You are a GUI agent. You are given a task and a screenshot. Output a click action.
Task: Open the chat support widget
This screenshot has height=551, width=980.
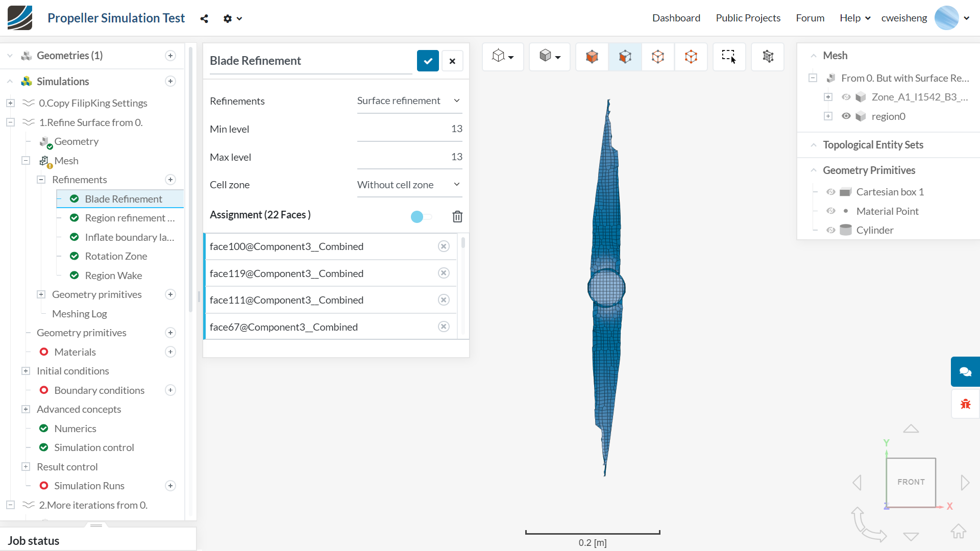pyautogui.click(x=965, y=371)
